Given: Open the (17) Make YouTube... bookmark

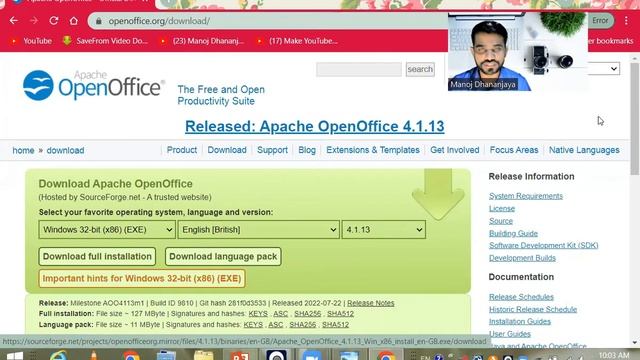Looking at the screenshot, I should (298, 41).
